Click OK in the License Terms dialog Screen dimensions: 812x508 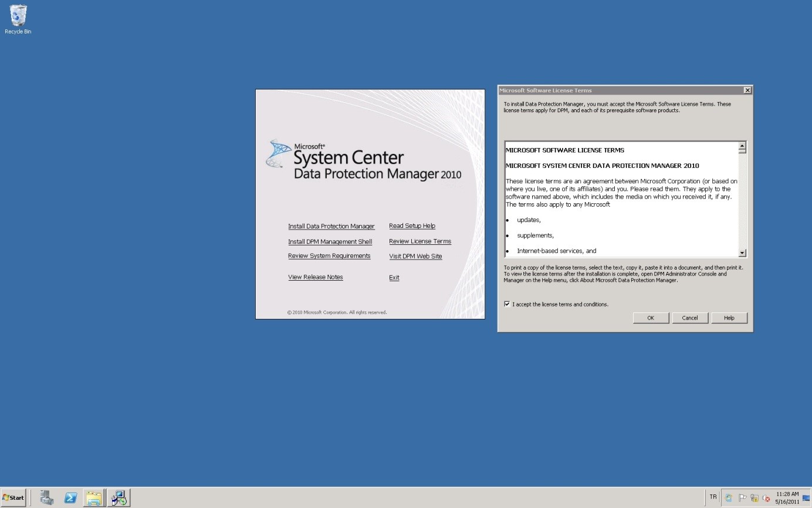pyautogui.click(x=651, y=318)
